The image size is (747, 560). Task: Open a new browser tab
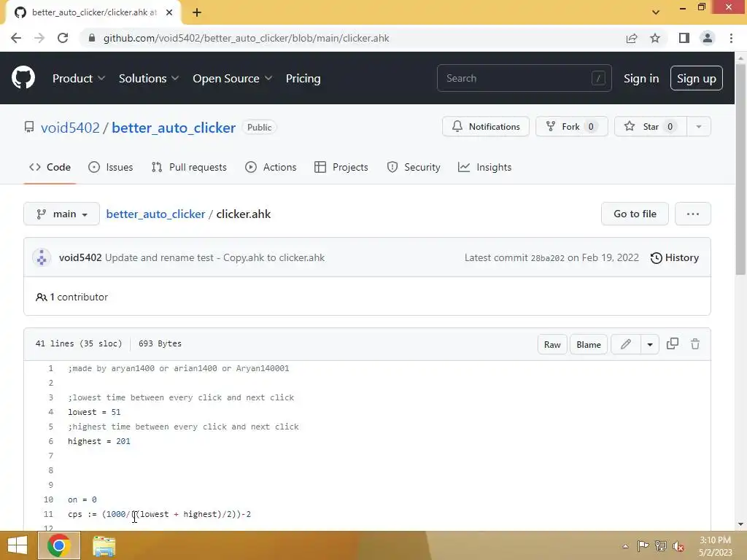click(197, 12)
